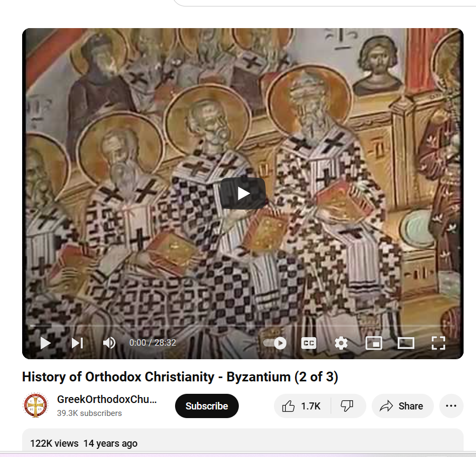Viewport: 476px width, 457px height.
Task: Subscribe to the GreekOrthodoxChurch channel
Action: pos(207,406)
